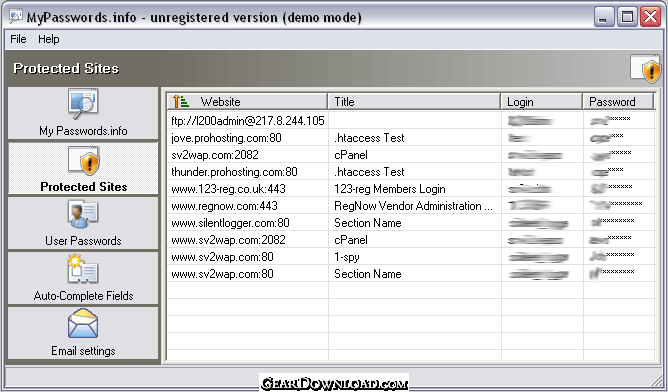This screenshot has height=392, width=668.
Task: Open the Email settings envelope section
Action: [83, 333]
